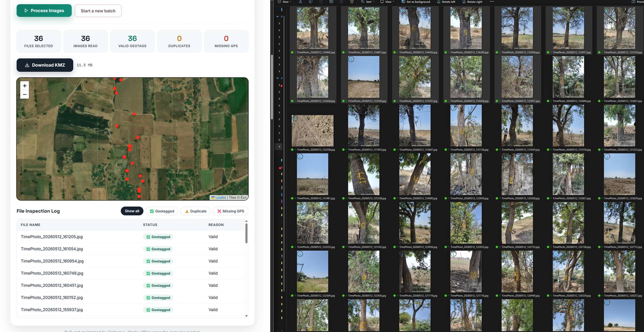
Task: Click the Rename icon in Explorer toolbar
Action: click(331, 2)
